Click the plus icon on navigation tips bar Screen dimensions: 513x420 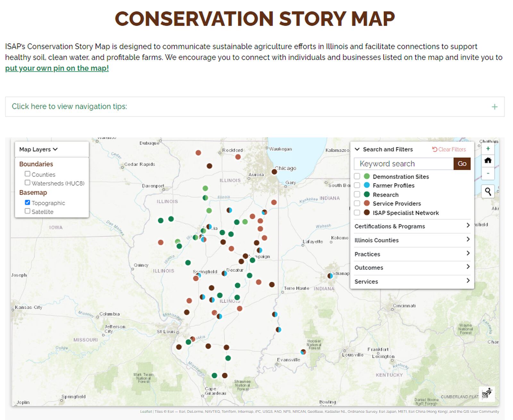495,106
